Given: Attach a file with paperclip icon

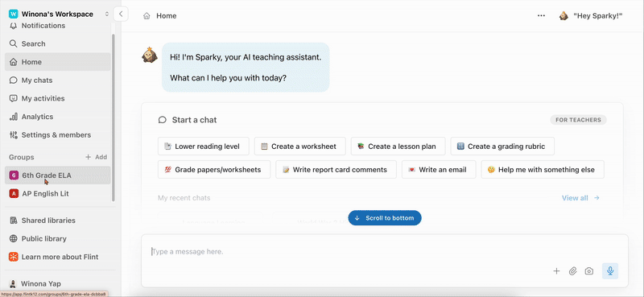Looking at the screenshot, I should tap(573, 271).
